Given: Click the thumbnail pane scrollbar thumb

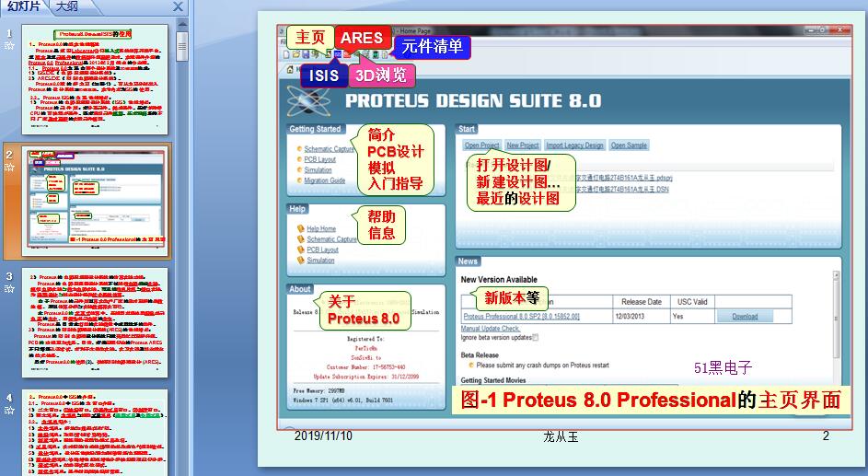Looking at the screenshot, I should [182, 46].
